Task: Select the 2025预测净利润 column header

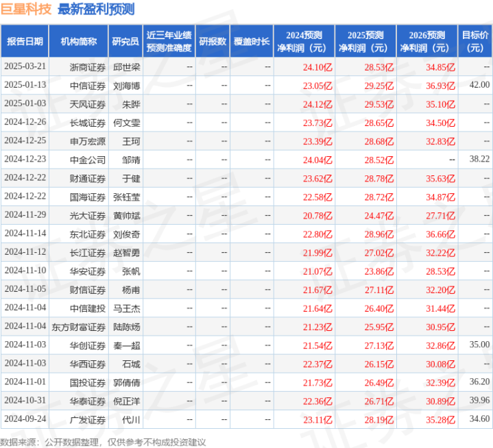Action: coord(365,41)
